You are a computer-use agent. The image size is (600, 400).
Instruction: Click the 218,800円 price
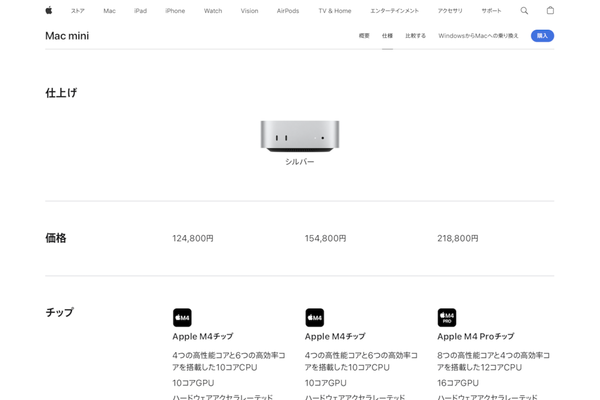458,238
